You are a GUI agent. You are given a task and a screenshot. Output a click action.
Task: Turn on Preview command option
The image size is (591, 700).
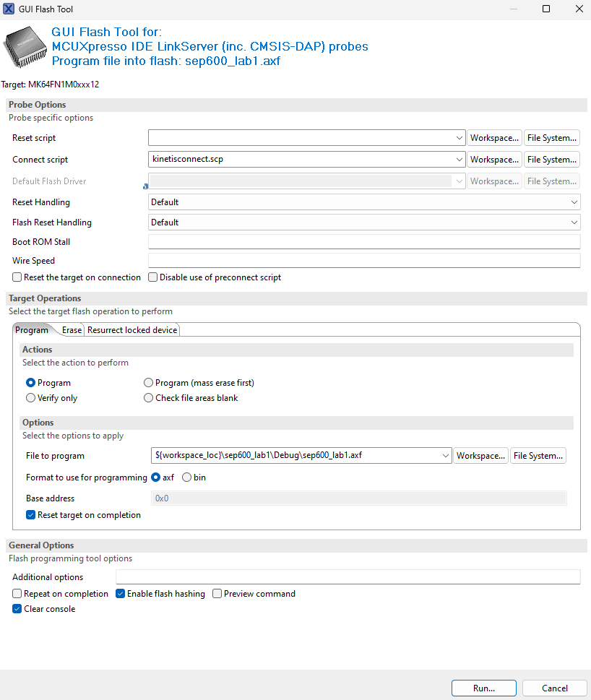pos(217,593)
